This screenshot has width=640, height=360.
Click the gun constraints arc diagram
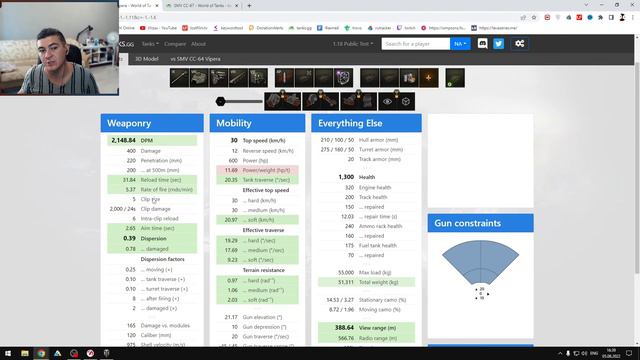coord(480,262)
